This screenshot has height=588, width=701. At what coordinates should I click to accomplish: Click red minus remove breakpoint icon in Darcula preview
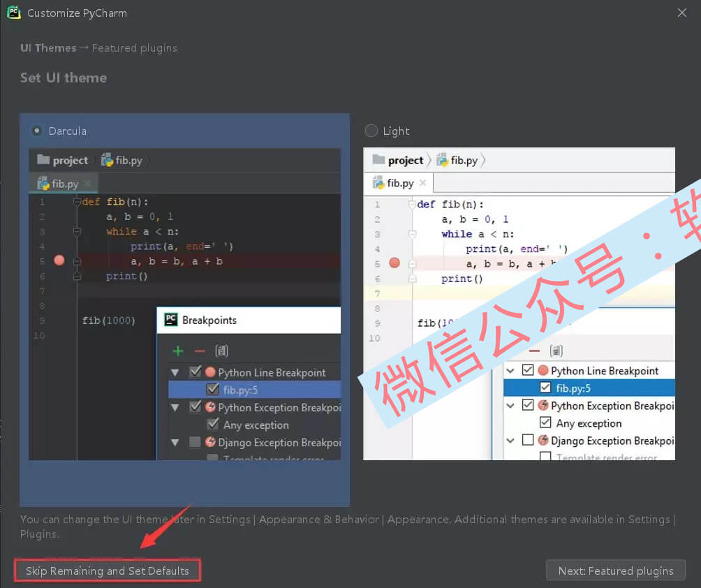click(x=200, y=351)
